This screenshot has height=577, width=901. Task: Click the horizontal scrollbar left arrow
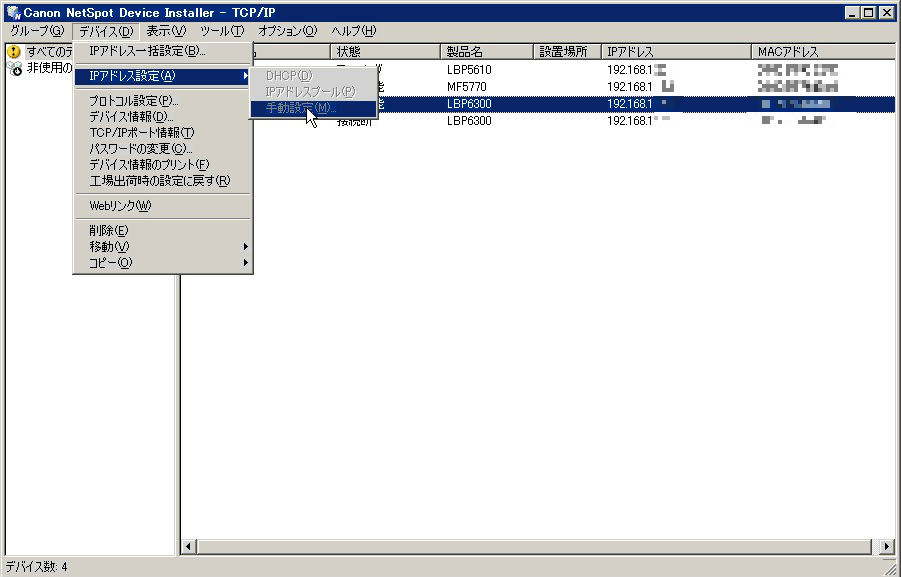[x=189, y=547]
